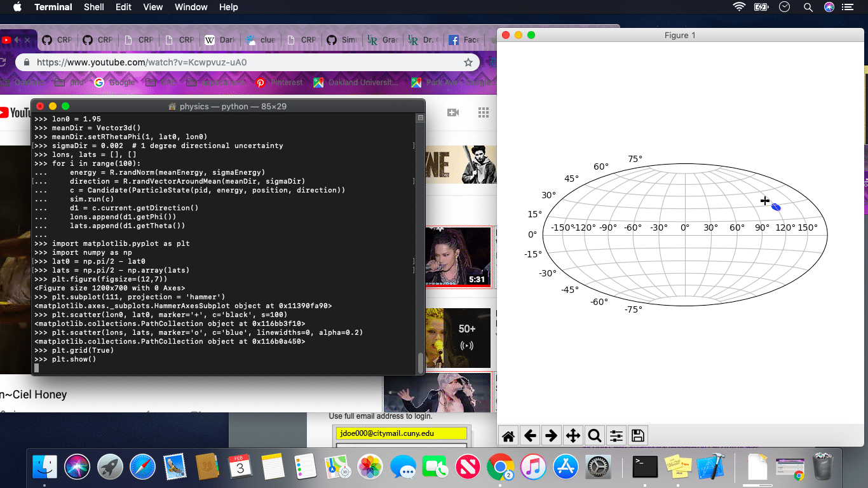
Task: Open Calendar showing Feb 3
Action: [x=240, y=468]
